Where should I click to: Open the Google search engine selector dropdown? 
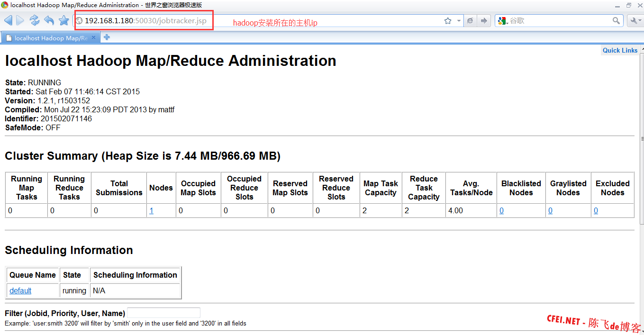pyautogui.click(x=503, y=21)
